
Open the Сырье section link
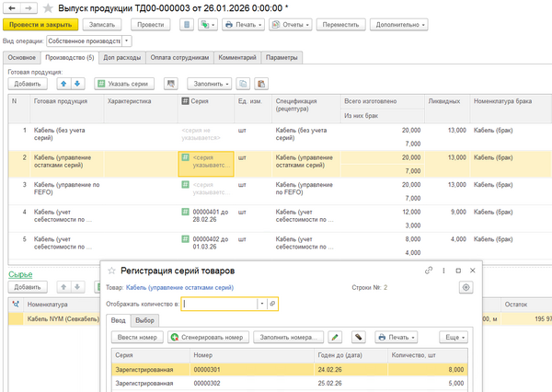point(19,274)
